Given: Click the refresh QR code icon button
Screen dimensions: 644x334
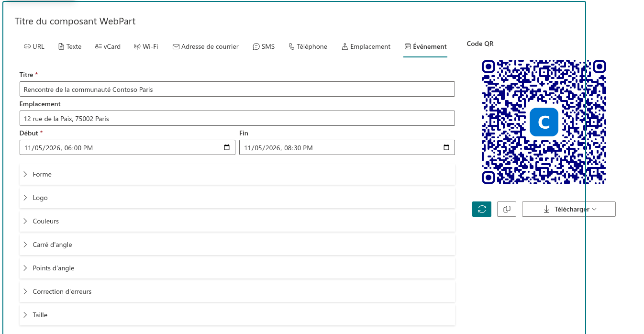Looking at the screenshot, I should pos(482,209).
